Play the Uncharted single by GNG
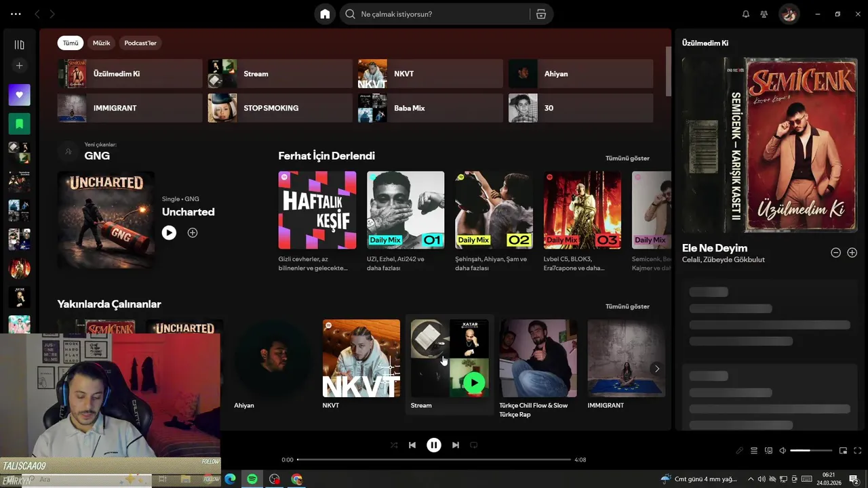This screenshot has height=488, width=868. click(169, 232)
